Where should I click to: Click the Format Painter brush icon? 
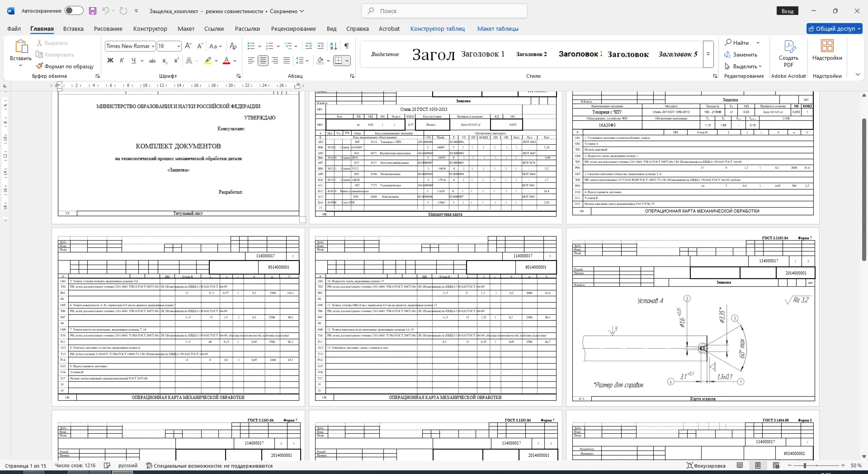pos(39,66)
